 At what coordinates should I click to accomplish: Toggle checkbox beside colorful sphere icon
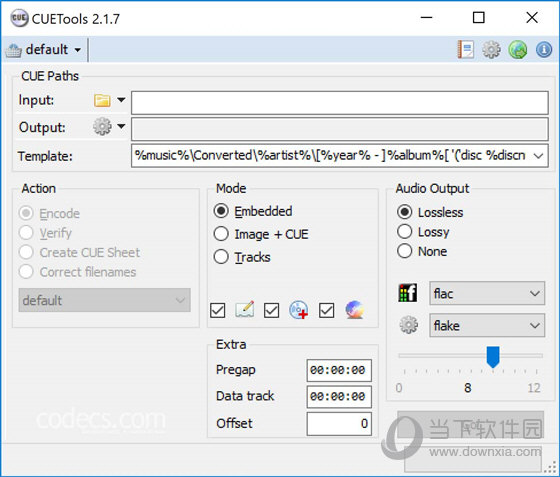326,310
